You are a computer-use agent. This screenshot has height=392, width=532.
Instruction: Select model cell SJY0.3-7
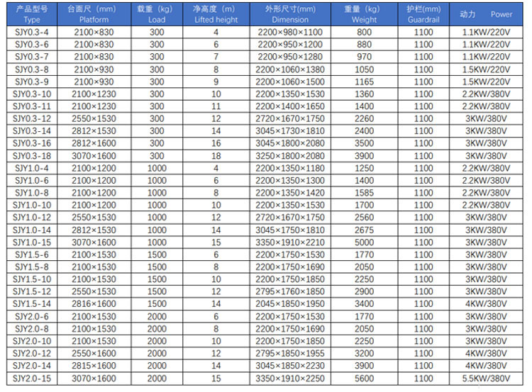[x=32, y=57]
